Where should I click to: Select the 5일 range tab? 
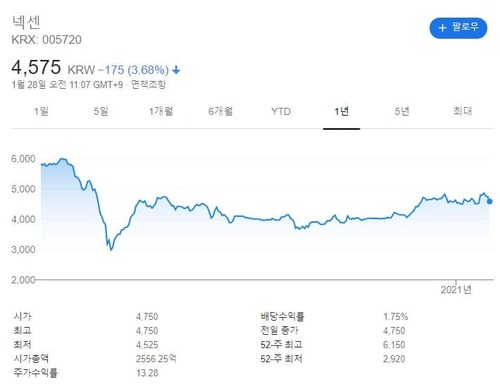[x=101, y=111]
